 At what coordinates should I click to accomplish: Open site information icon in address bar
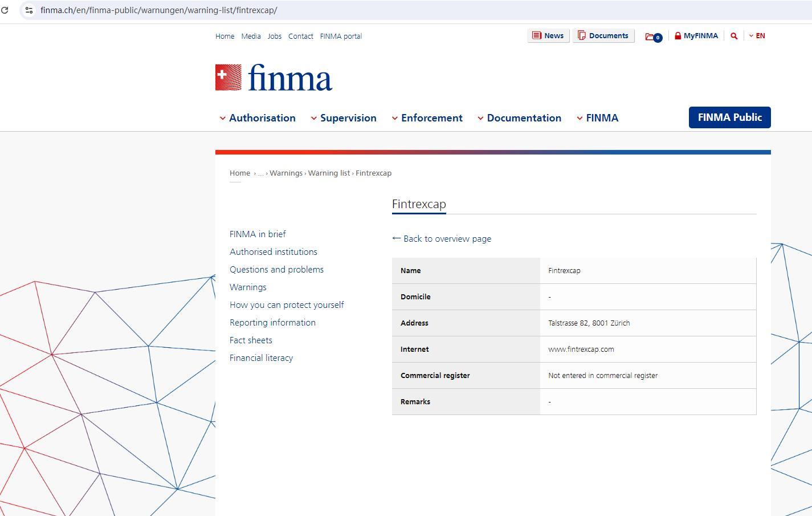coord(29,10)
